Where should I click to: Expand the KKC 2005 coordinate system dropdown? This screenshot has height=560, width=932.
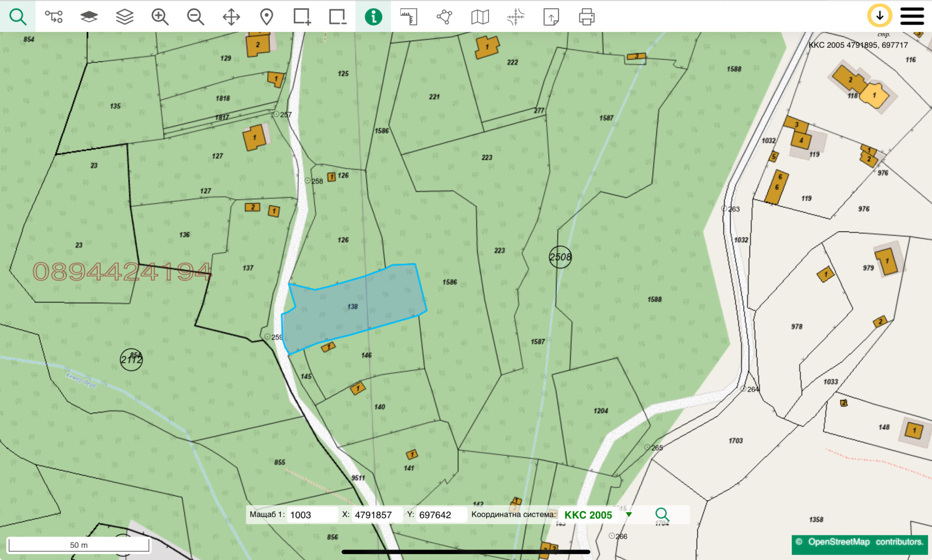[629, 515]
